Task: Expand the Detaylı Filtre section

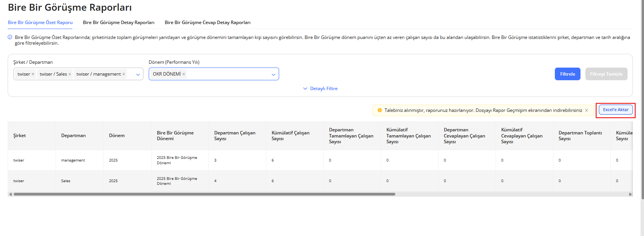Action: (x=320, y=89)
